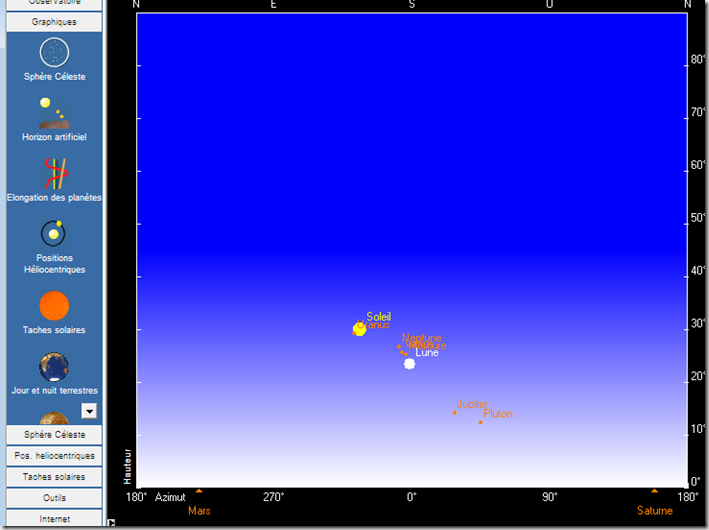Click the white Lune disc on the chart
Viewport: 709px width, 530px height.
[x=410, y=364]
